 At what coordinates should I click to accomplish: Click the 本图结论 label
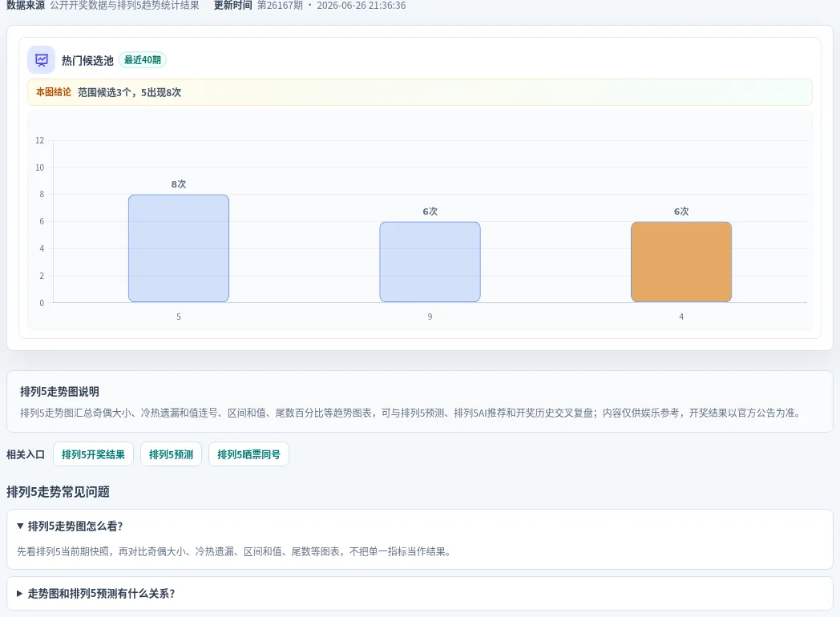pos(54,92)
